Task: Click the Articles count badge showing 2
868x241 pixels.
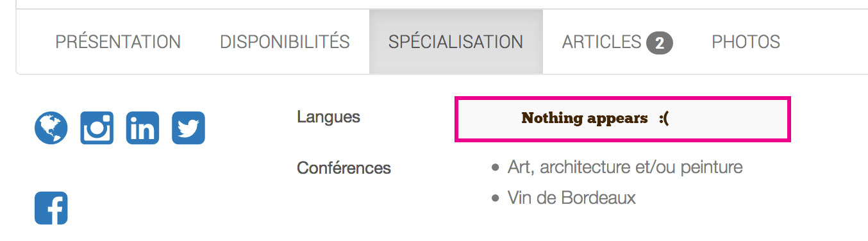Action: point(660,44)
